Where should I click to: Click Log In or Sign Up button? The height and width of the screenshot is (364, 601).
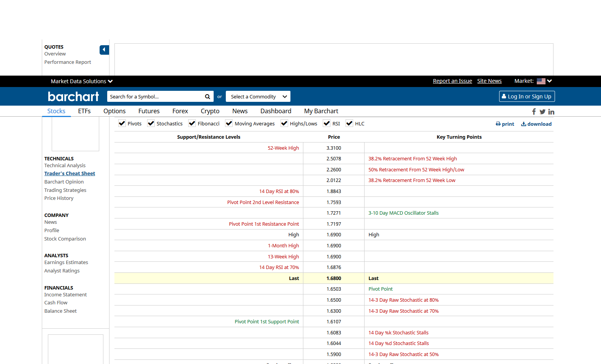click(527, 97)
